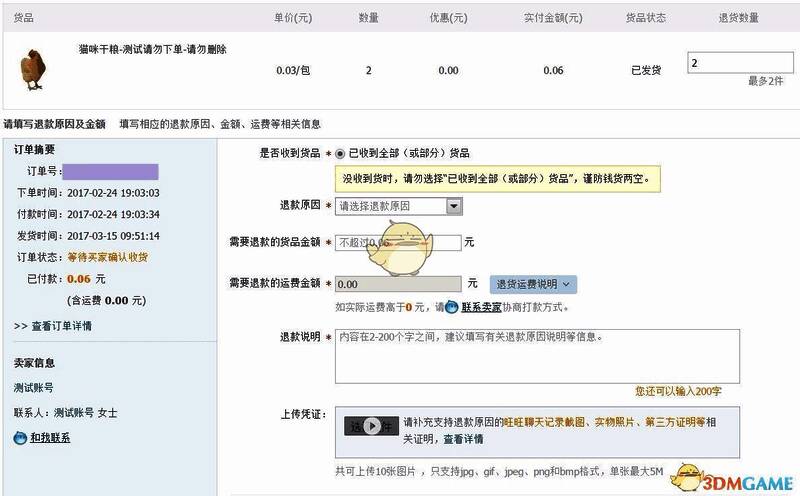Open the 查看详情 link in upload section
800x496 pixels.
(x=463, y=439)
